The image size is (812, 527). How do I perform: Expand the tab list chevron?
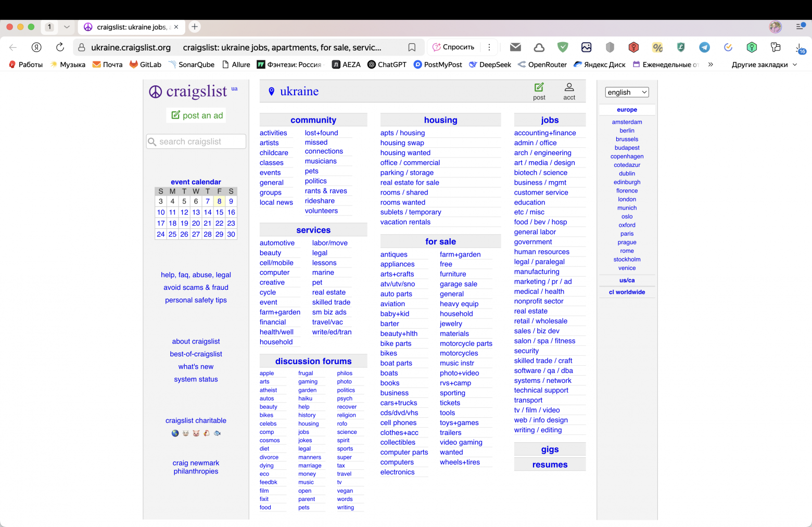point(67,27)
